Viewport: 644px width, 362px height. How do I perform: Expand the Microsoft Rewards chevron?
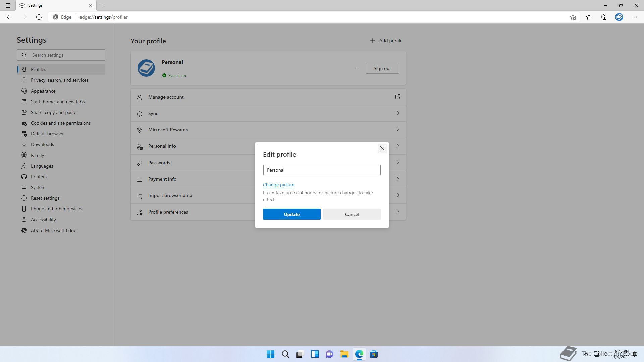pos(398,129)
